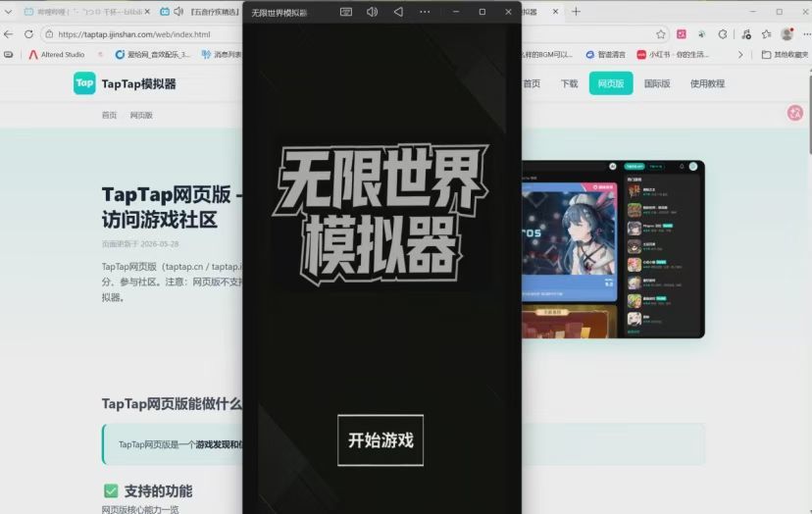Open browser settings and more menu
The height and width of the screenshot is (514, 812).
pos(806,34)
